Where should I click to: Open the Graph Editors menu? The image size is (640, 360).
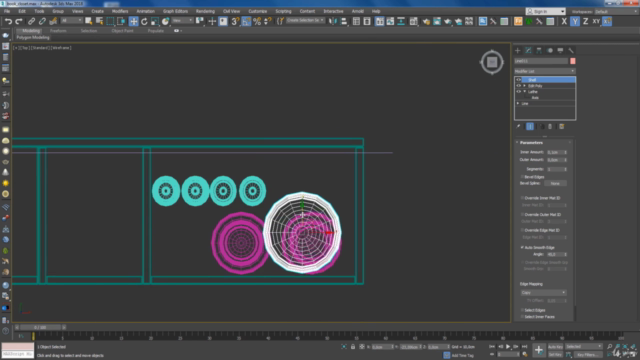point(175,11)
